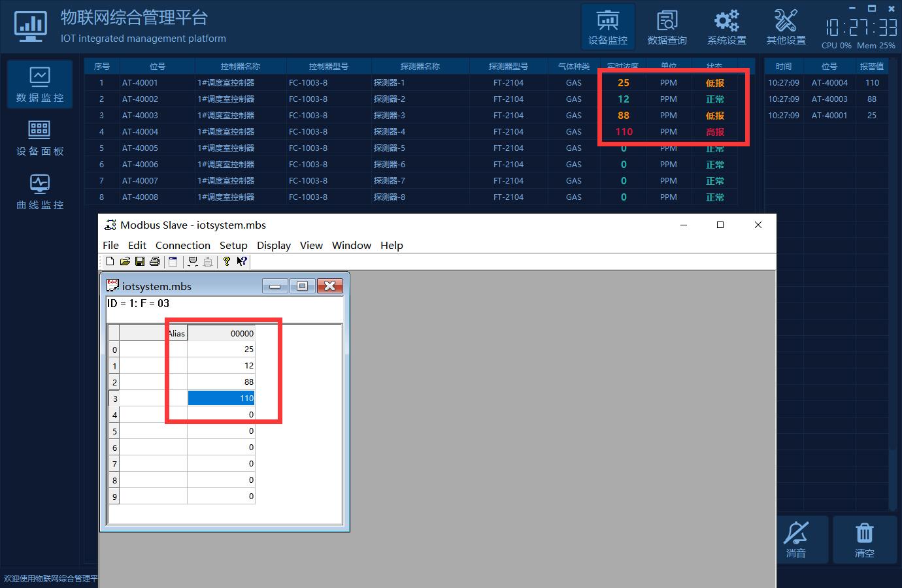
Task: Open the Display menu
Action: [x=273, y=245]
